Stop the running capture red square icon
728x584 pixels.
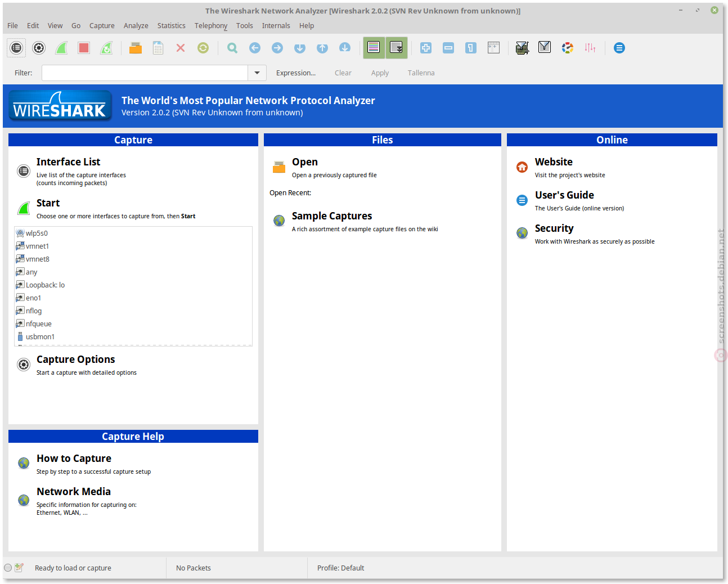84,48
